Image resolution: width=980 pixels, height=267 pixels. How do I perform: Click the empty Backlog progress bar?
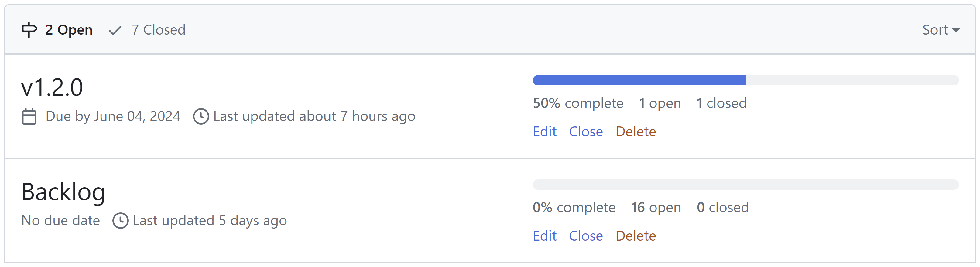[x=745, y=185]
